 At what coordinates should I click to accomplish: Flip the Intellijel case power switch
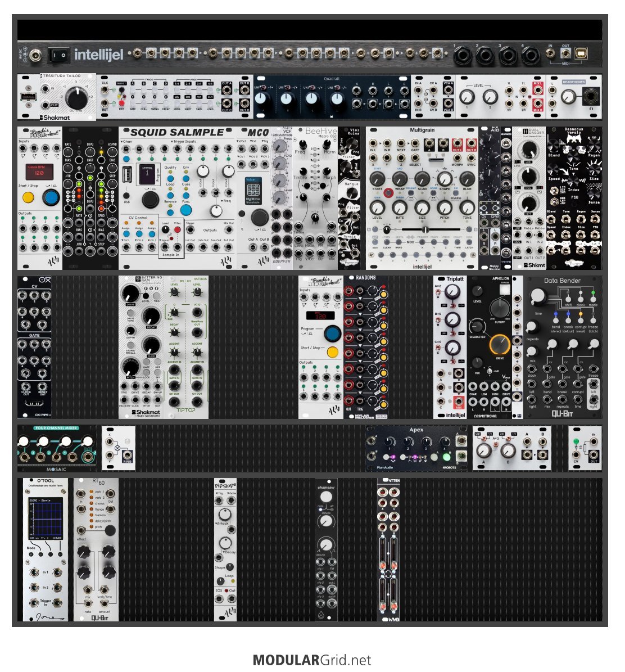pyautogui.click(x=59, y=55)
